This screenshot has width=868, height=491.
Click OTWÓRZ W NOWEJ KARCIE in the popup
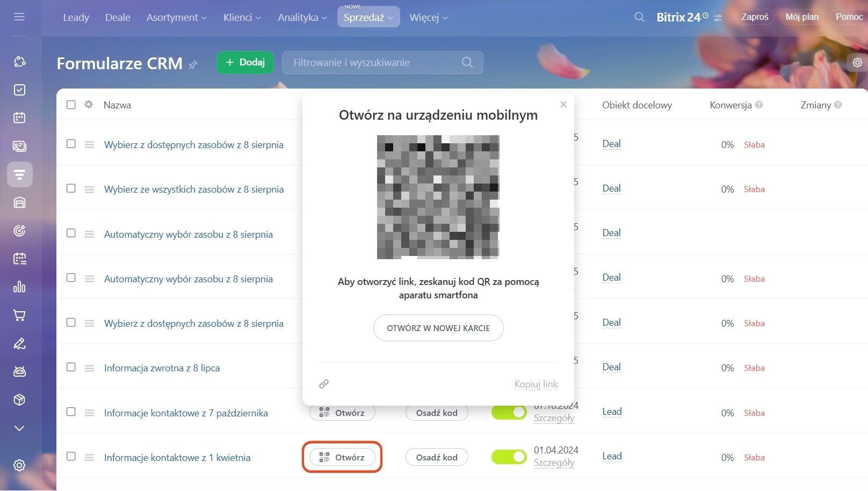point(438,328)
